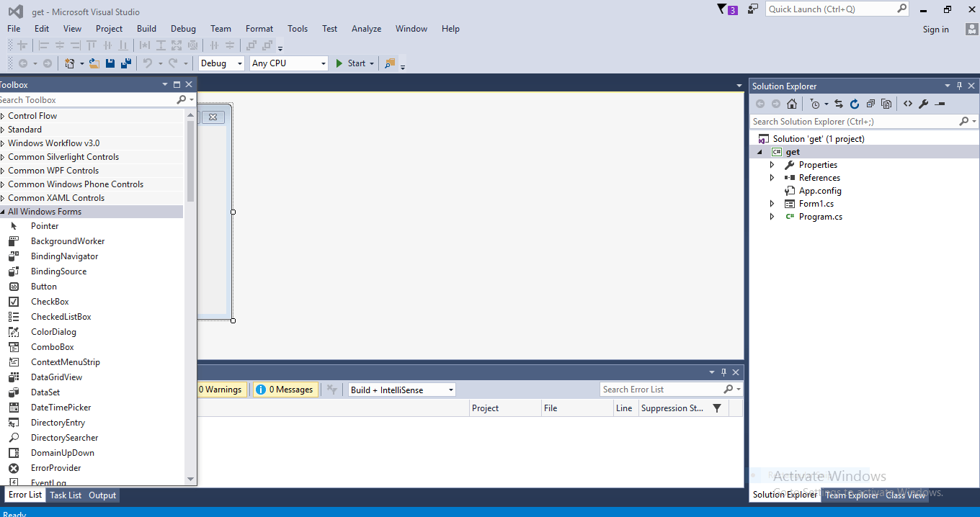Open the Analyze menu
Viewport: 980px width, 517px height.
[366, 29]
